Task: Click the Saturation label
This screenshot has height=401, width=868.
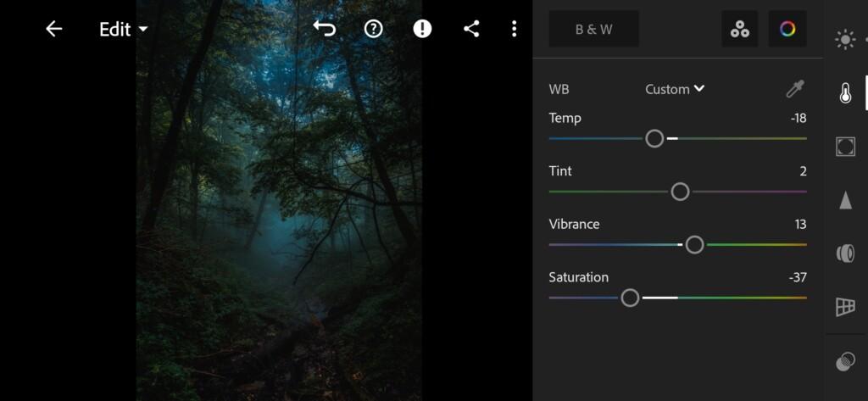Action: (x=578, y=277)
